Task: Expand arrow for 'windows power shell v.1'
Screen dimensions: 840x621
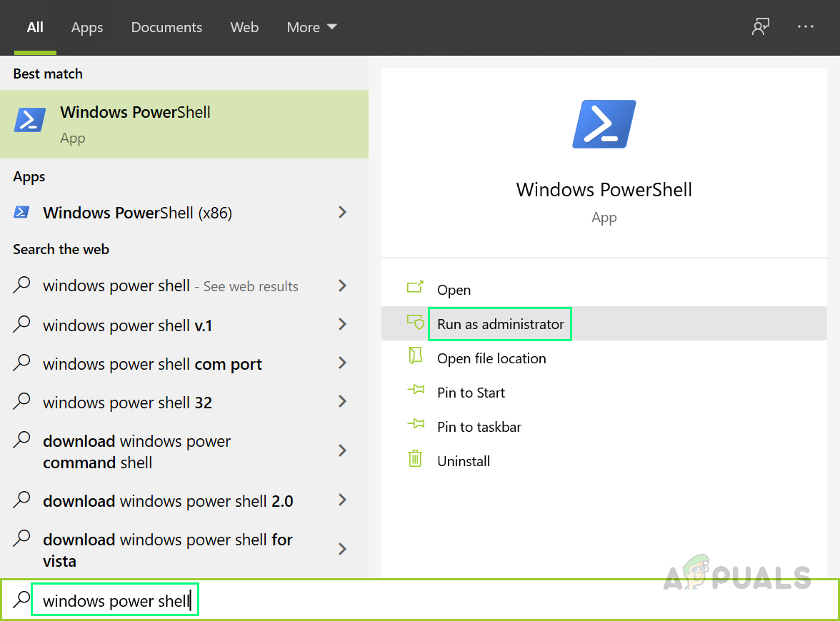Action: 343,324
